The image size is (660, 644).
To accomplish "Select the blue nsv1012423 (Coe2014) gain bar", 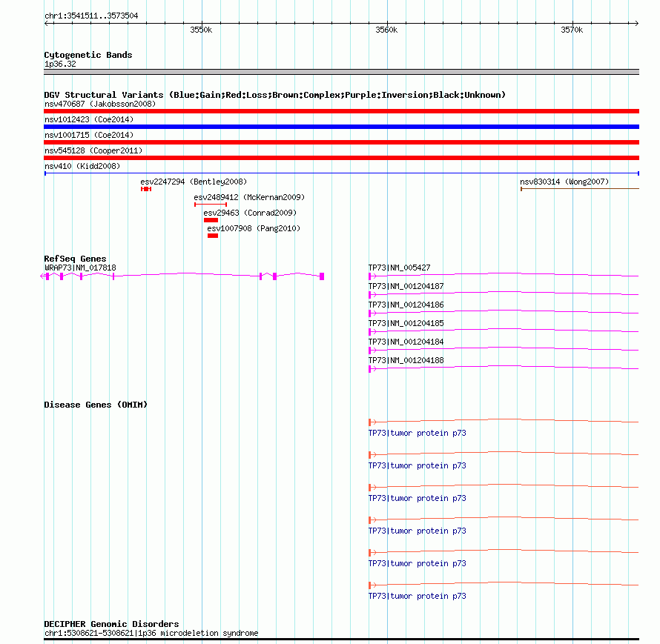I will (x=341, y=127).
